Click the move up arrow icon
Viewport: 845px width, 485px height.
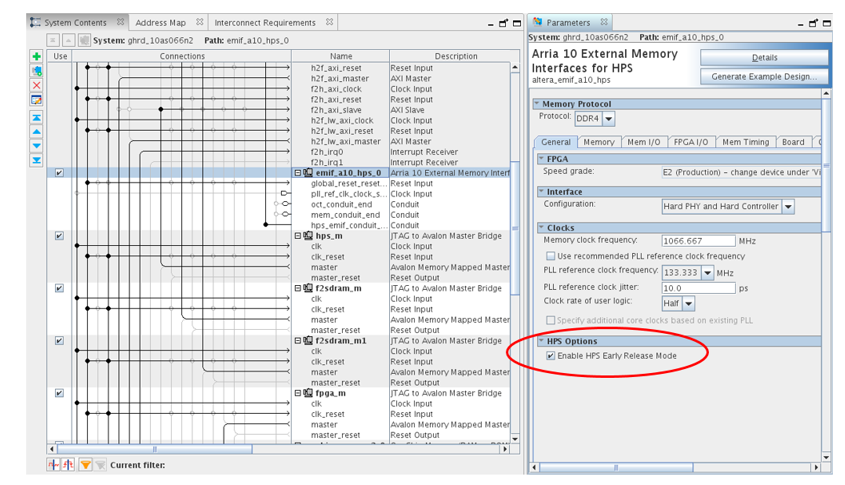(x=36, y=131)
